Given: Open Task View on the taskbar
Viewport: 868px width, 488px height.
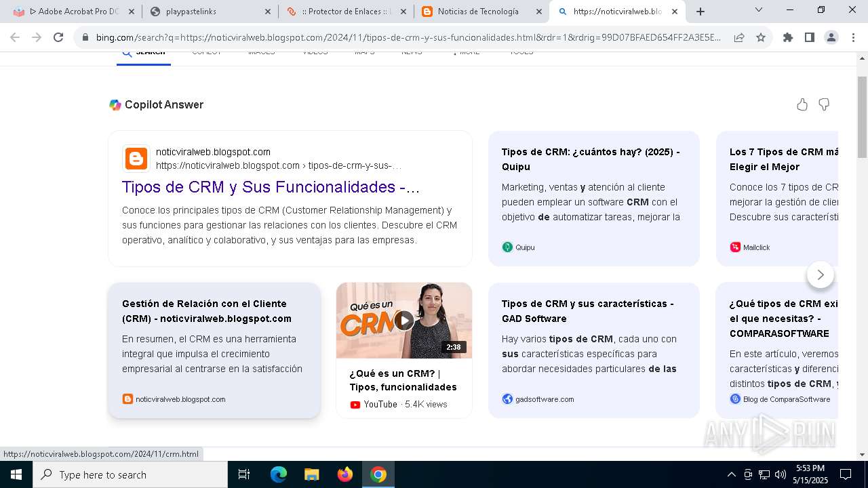Looking at the screenshot, I should click(x=244, y=474).
